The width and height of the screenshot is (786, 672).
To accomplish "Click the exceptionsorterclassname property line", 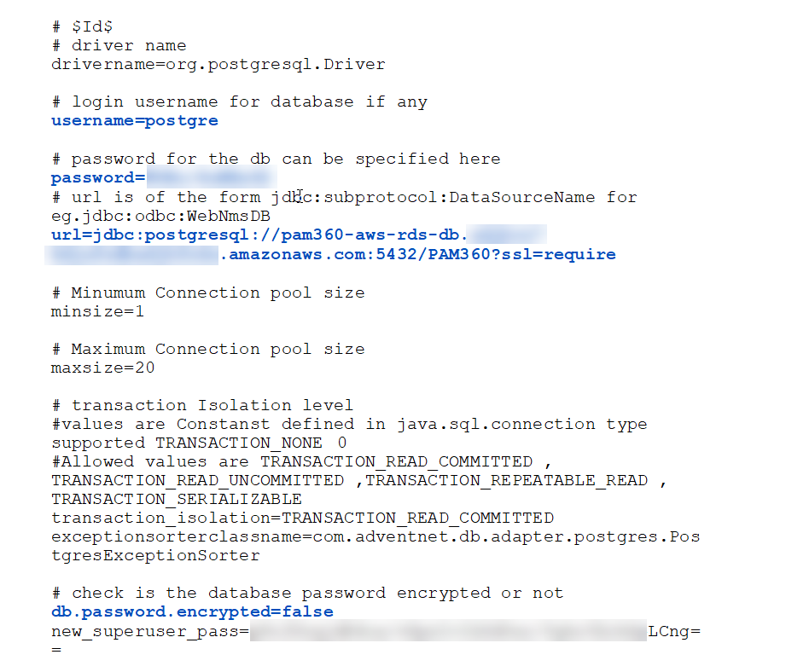I will [x=376, y=536].
